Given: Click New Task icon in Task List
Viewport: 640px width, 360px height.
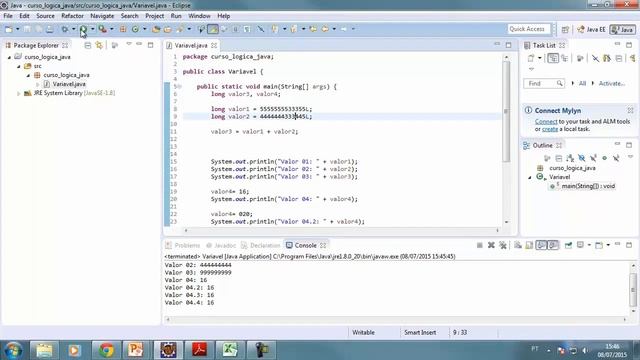Looking at the screenshot, I should click(531, 58).
